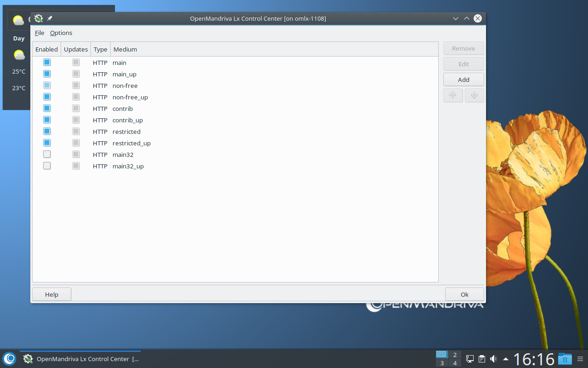Toggle the Updates checkbox for main
Image resolution: width=588 pixels, height=368 pixels.
tap(76, 62)
